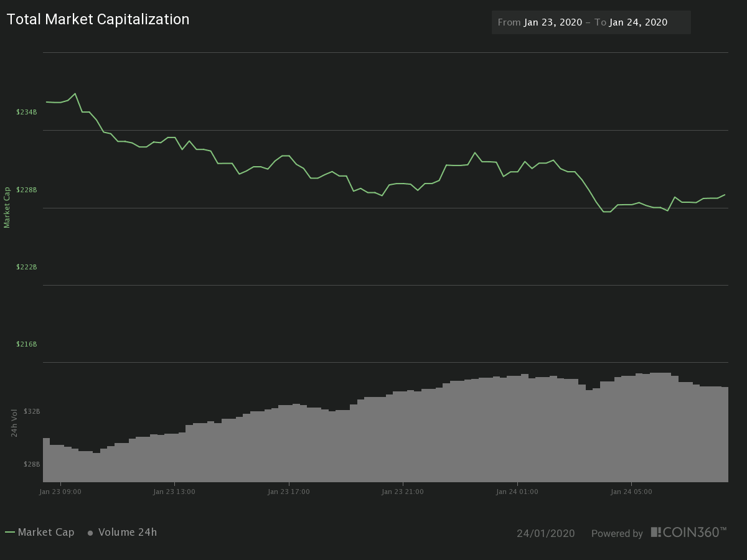Click the Powered by text link
Screen dimensions: 747x560
pyautogui.click(x=617, y=533)
